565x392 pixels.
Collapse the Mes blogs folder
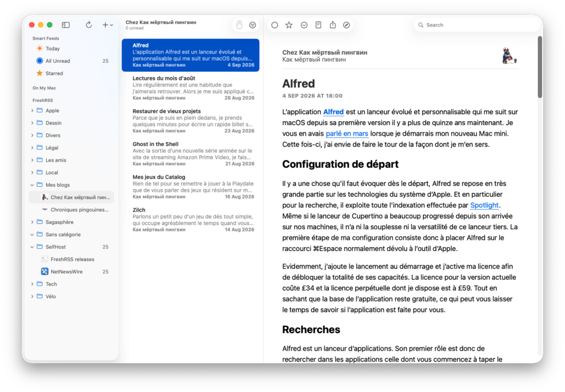click(x=32, y=185)
